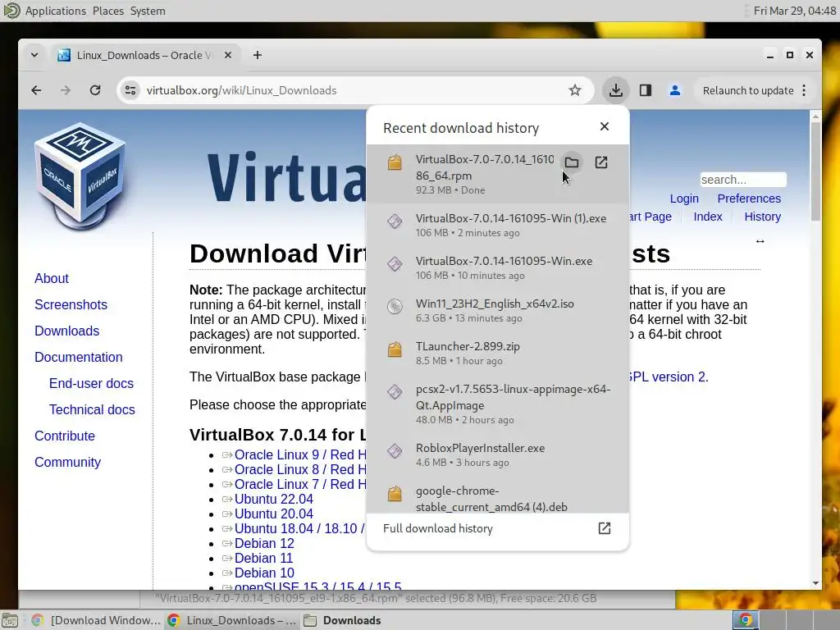Focus the wiki search field

[x=743, y=180]
